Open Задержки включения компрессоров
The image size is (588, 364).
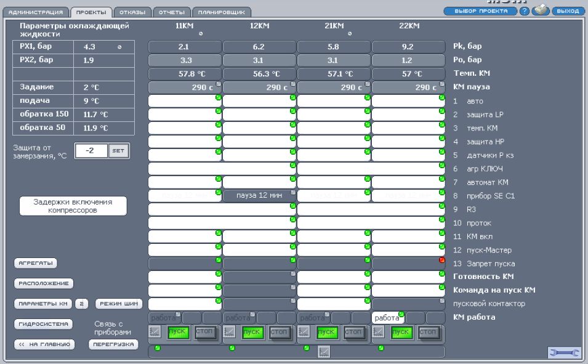(73, 206)
